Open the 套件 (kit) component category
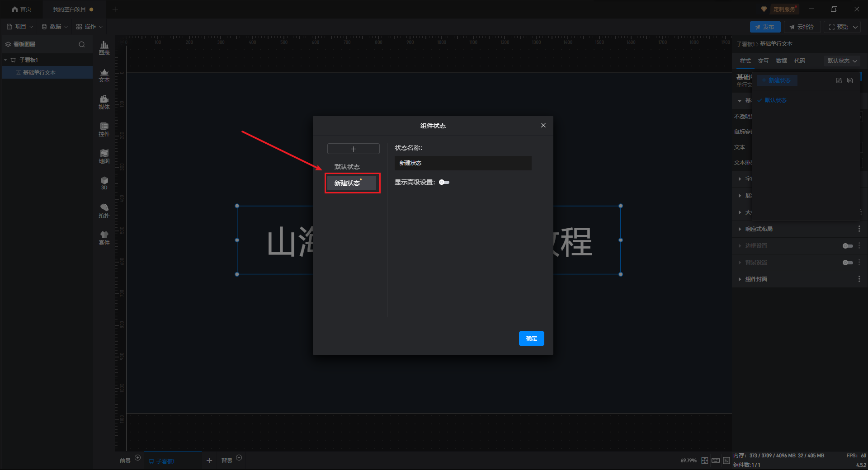Image resolution: width=868 pixels, height=470 pixels. click(x=104, y=238)
